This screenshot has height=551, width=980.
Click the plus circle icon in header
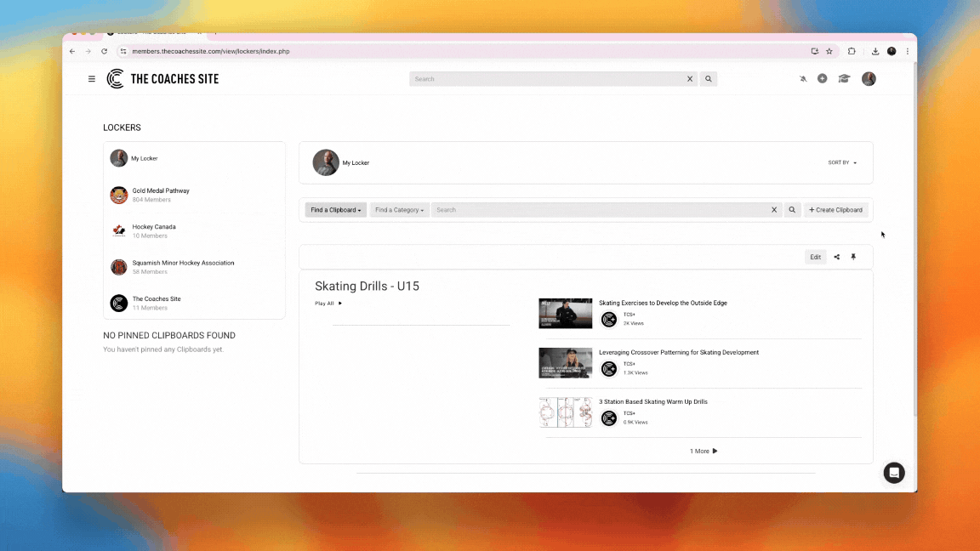tap(822, 79)
